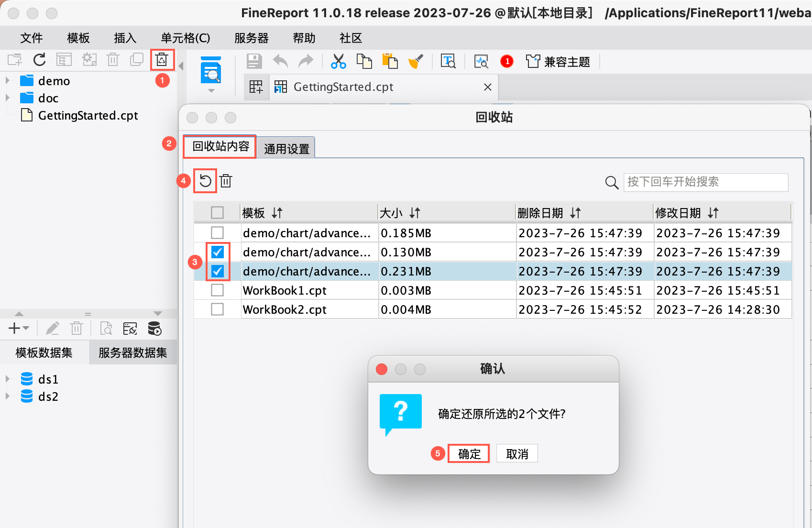Expand the ds2 dataset
The height and width of the screenshot is (528, 812).
point(7,396)
